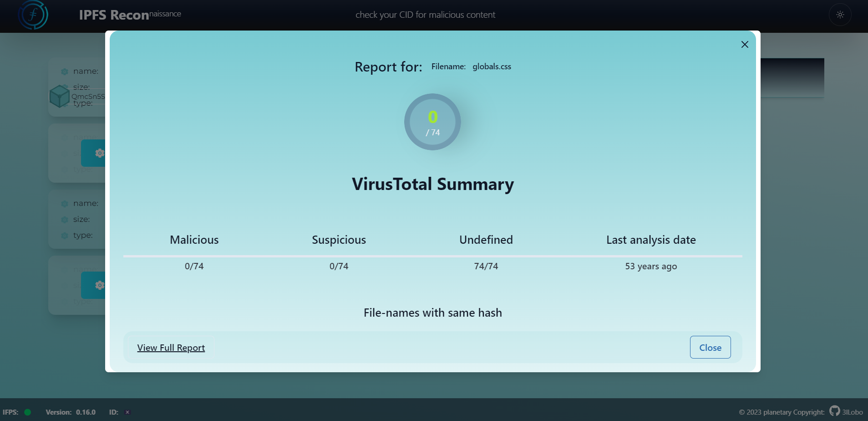Click the cube icon next to QmcSn5S

(x=59, y=96)
